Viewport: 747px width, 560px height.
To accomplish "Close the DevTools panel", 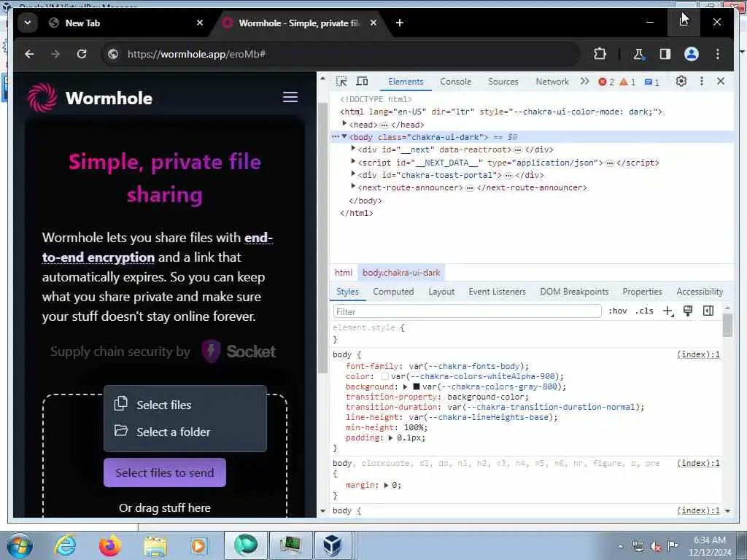I will pyautogui.click(x=721, y=82).
